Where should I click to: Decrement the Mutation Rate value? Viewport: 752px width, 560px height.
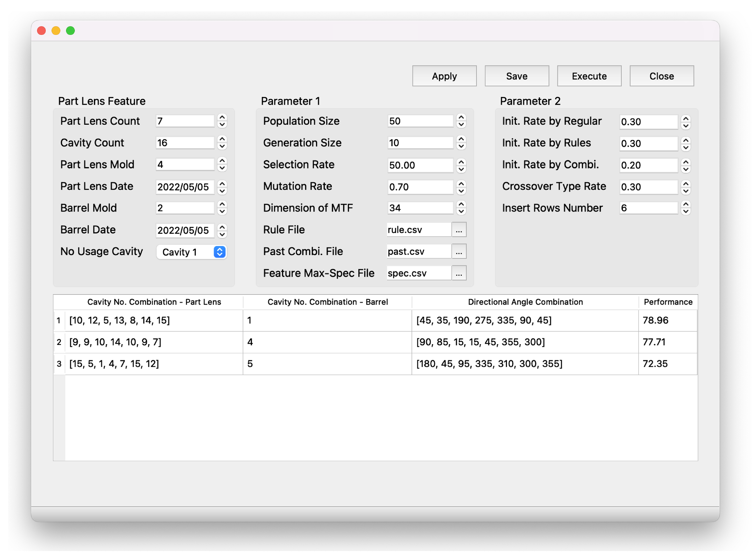461,190
